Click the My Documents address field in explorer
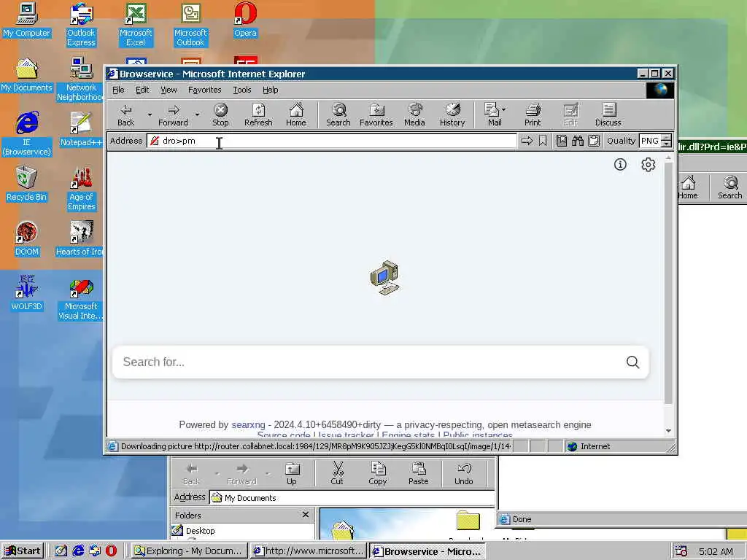747x560 pixels. (x=352, y=497)
